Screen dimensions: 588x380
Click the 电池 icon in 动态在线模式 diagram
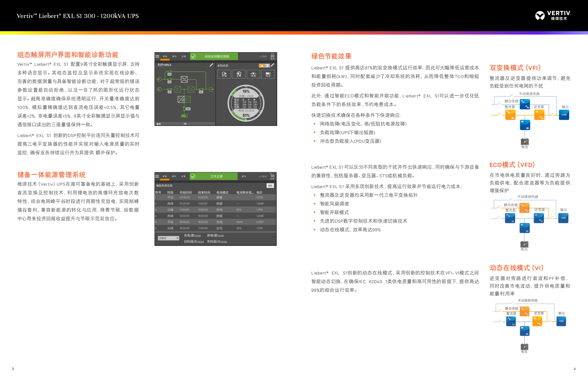pos(524,347)
